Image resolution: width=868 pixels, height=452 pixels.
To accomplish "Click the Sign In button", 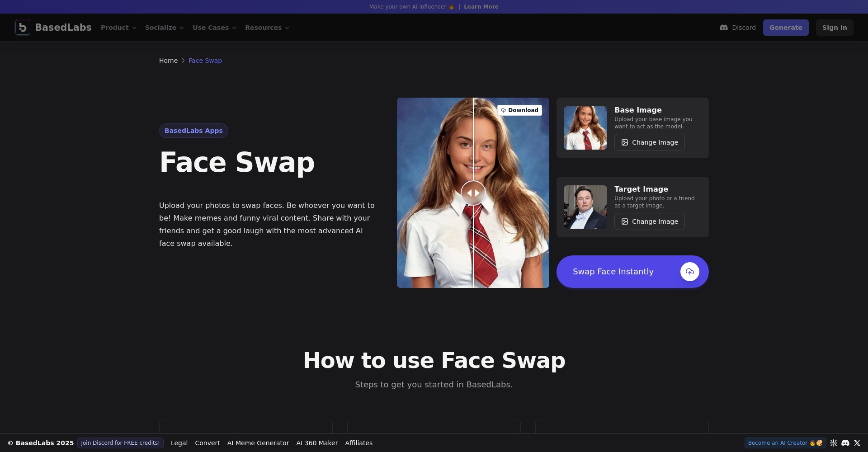I will click(x=835, y=28).
